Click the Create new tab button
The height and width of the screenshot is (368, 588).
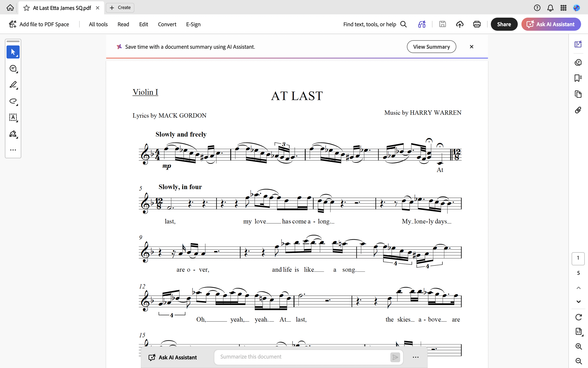pyautogui.click(x=120, y=8)
